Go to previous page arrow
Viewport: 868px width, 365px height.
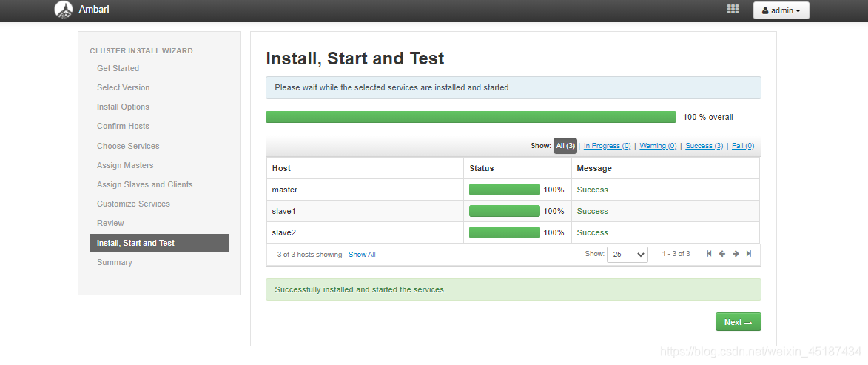722,254
